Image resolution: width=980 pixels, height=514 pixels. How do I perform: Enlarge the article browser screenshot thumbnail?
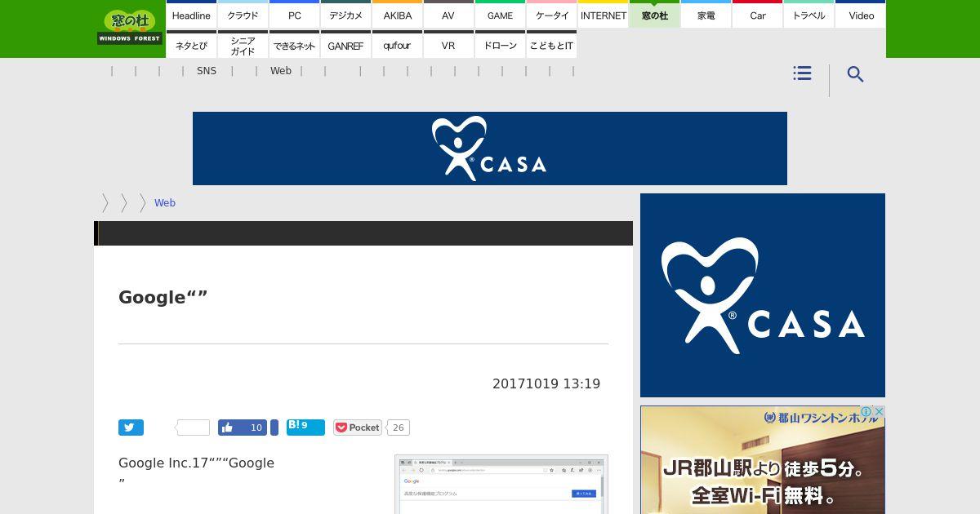click(501, 485)
